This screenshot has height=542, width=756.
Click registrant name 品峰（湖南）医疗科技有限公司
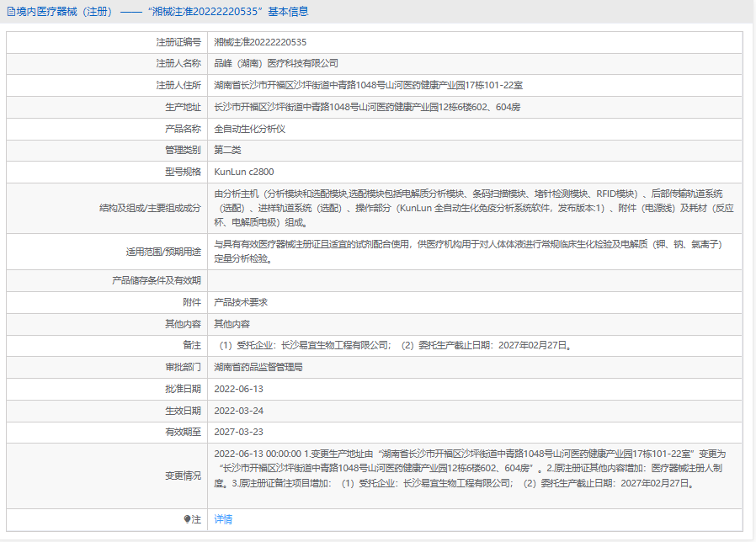pos(276,63)
